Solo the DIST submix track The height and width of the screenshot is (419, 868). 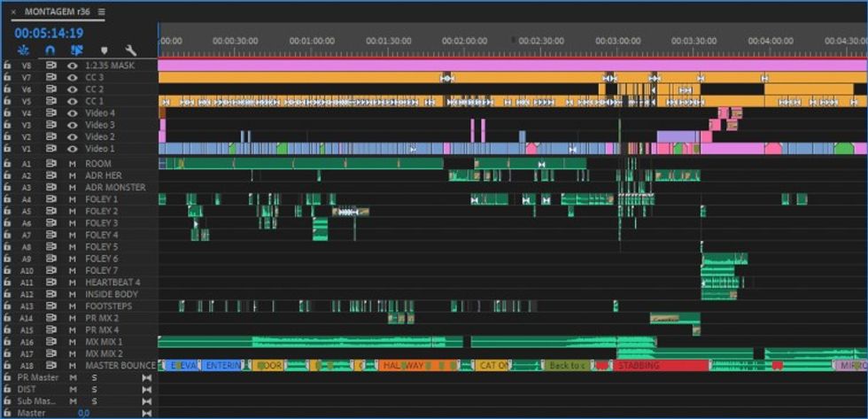click(x=94, y=390)
